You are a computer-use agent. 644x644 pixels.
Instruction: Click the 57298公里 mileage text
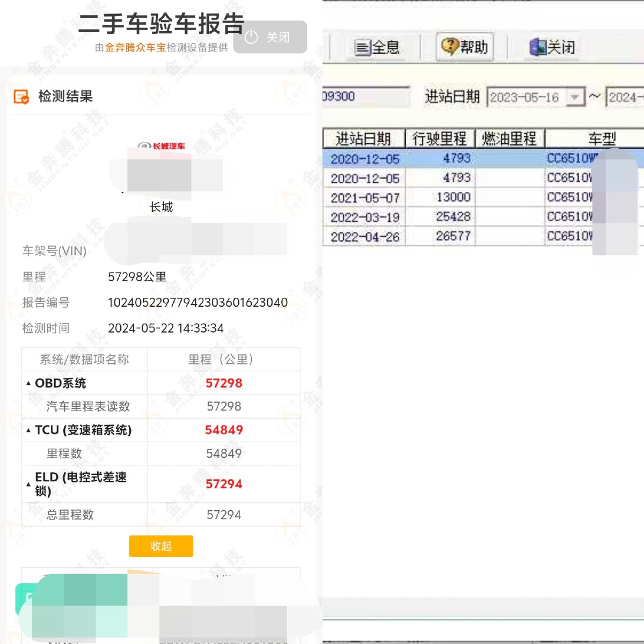[x=137, y=277]
